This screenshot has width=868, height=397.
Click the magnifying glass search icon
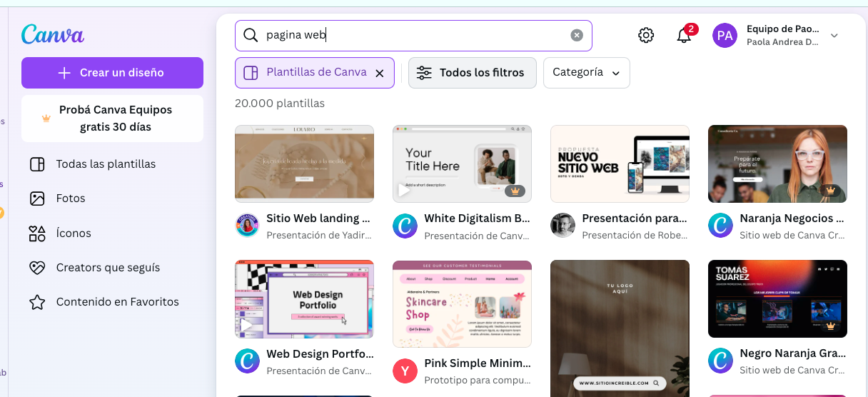[251, 35]
